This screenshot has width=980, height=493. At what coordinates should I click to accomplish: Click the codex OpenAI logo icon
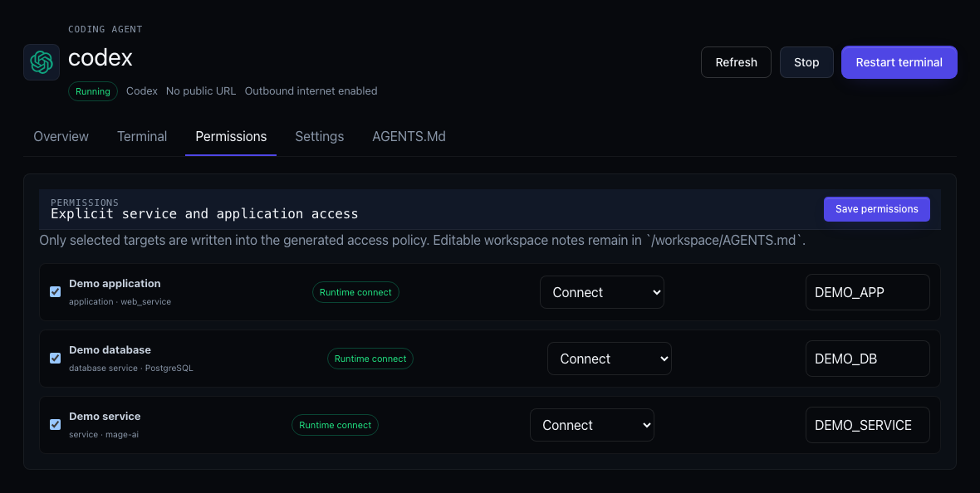pyautogui.click(x=42, y=62)
